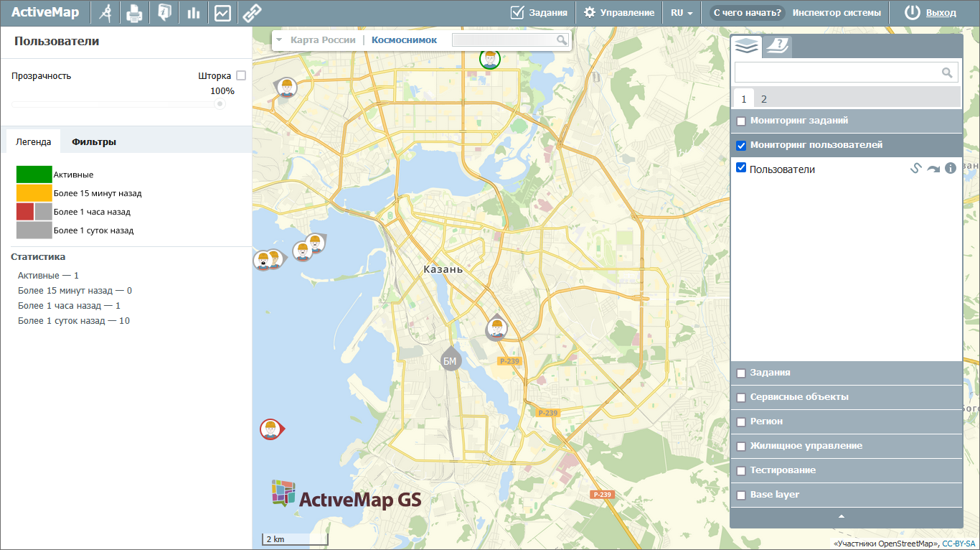The height and width of the screenshot is (550, 980).
Task: Select the Космоснимок basemap
Action: [404, 40]
